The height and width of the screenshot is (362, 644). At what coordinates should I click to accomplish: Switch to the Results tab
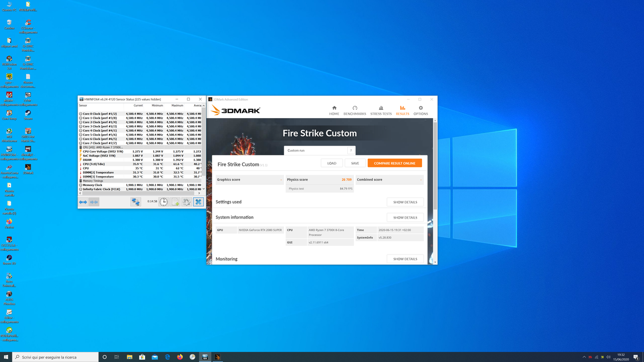coord(403,110)
